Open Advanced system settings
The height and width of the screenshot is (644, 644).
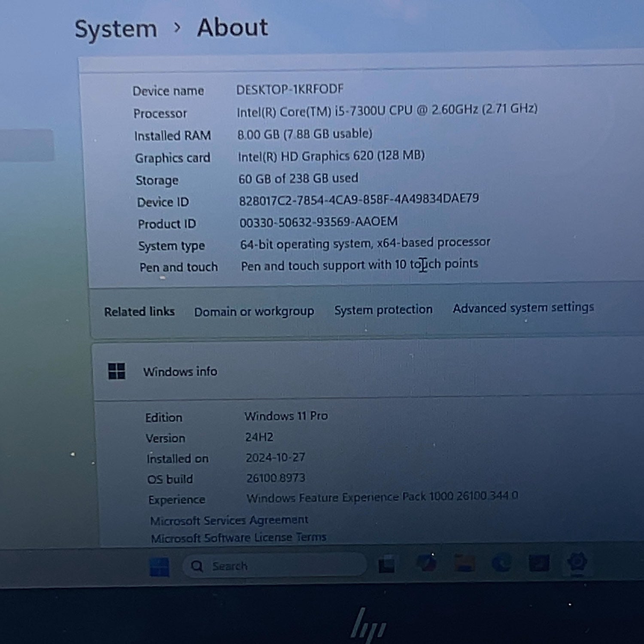[x=523, y=307]
